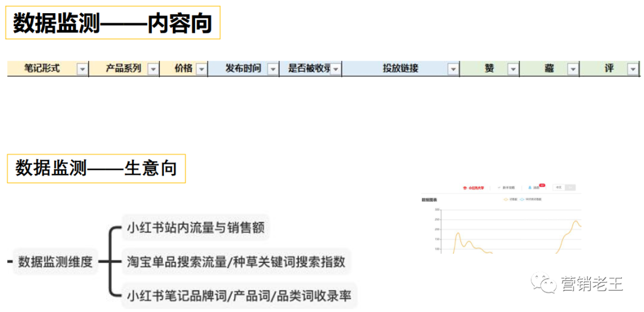
Task: Toggle the blue series legend marker
Action: [x=523, y=199]
